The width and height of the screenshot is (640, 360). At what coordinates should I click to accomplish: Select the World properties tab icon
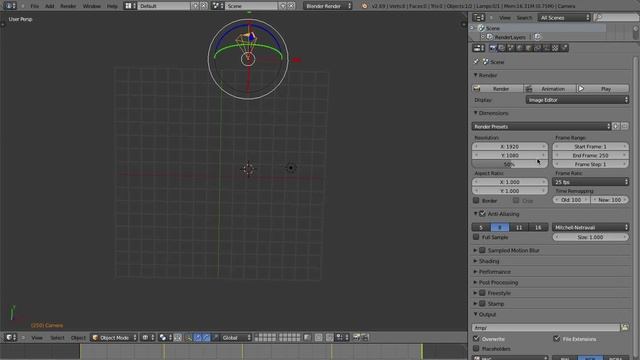tap(520, 48)
